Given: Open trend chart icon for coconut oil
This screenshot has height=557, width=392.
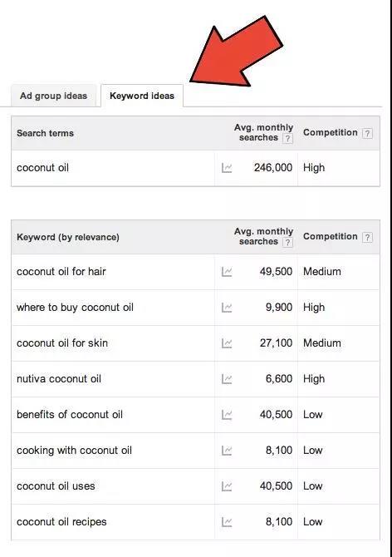Looking at the screenshot, I should 227,168.
